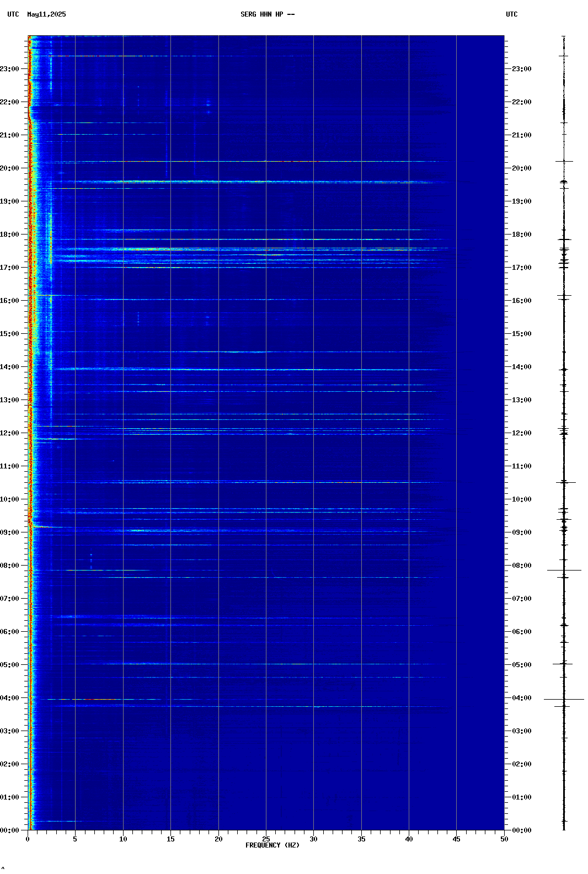Select 12:00 on the right time axis
The width and height of the screenshot is (588, 874).
(522, 433)
